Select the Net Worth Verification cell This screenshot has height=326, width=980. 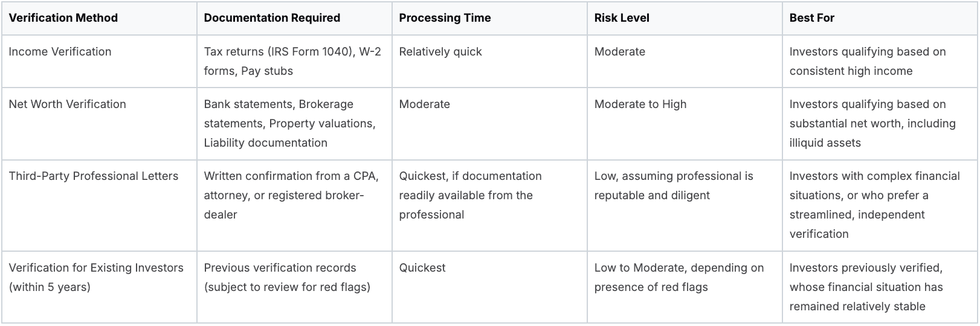click(67, 104)
